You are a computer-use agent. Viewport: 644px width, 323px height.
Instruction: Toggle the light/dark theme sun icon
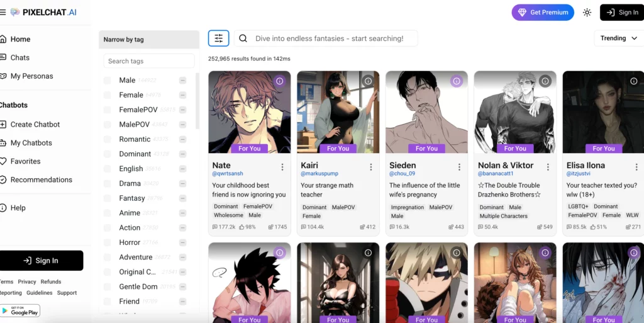click(587, 13)
